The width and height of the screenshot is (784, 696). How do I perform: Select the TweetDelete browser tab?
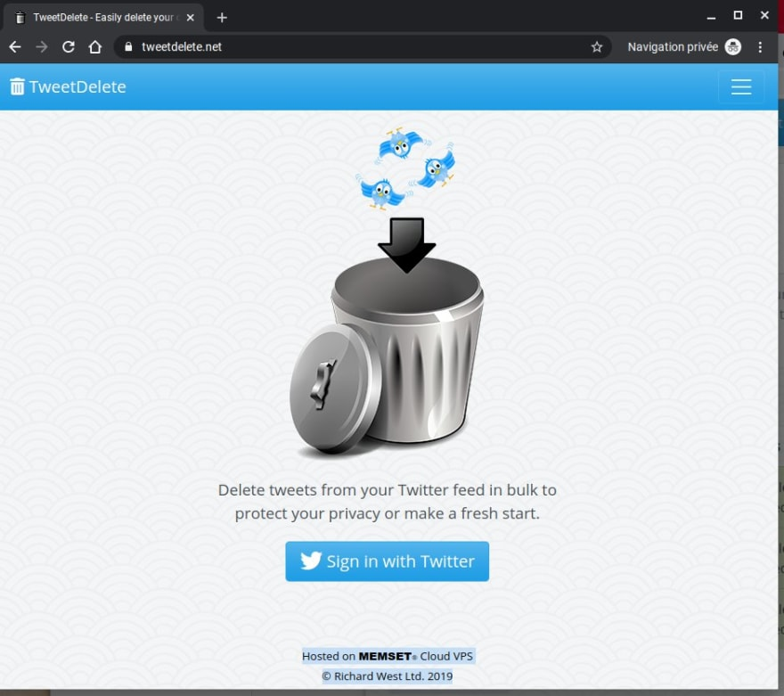[103, 18]
